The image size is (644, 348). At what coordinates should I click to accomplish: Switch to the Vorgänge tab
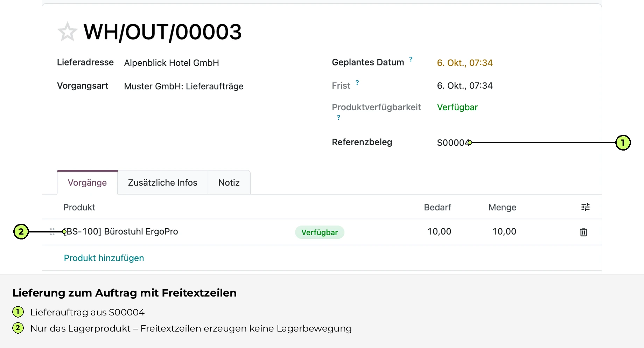coord(87,182)
